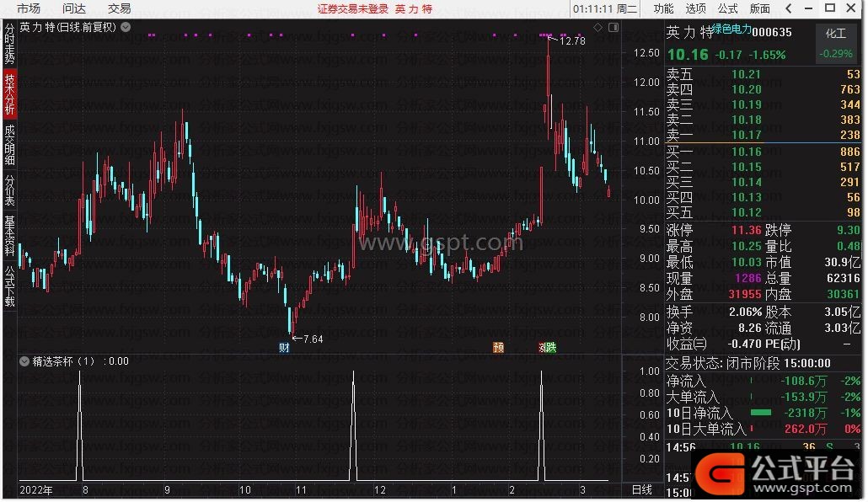Click the 涨跌 marker below chart
868x502 pixels.
(547, 348)
